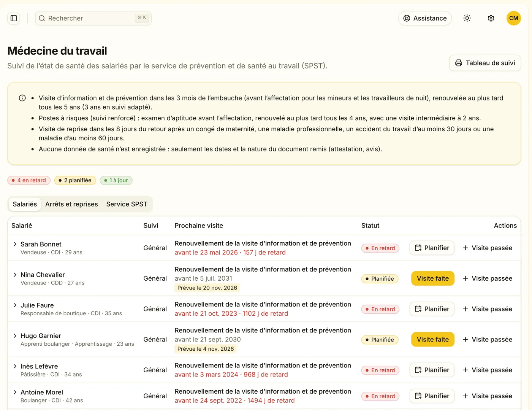Open the CM user avatar menu

coord(514,18)
